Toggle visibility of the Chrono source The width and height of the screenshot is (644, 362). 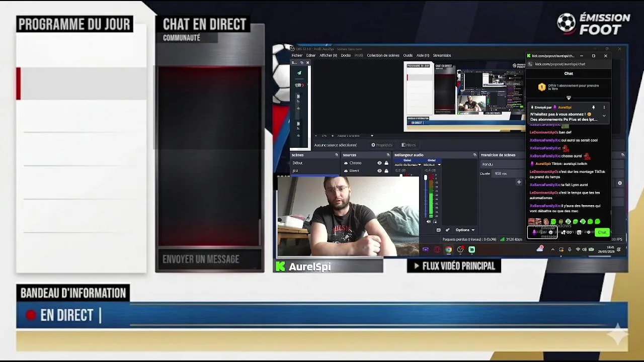point(379,163)
